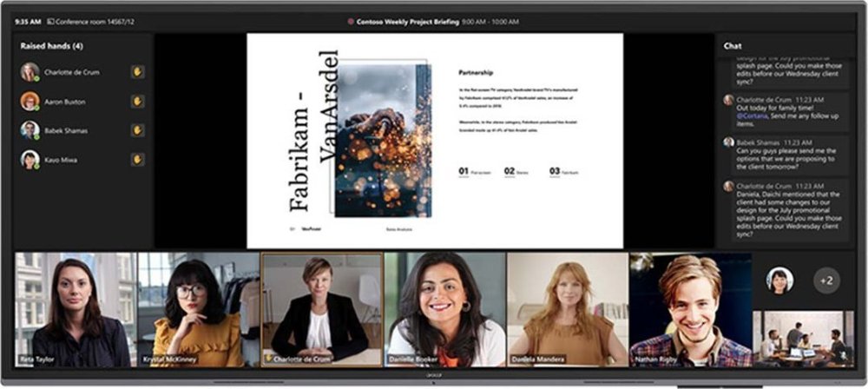Click Kayo Miwa's raised hand icon
This screenshot has height=389, width=868.
(x=137, y=159)
